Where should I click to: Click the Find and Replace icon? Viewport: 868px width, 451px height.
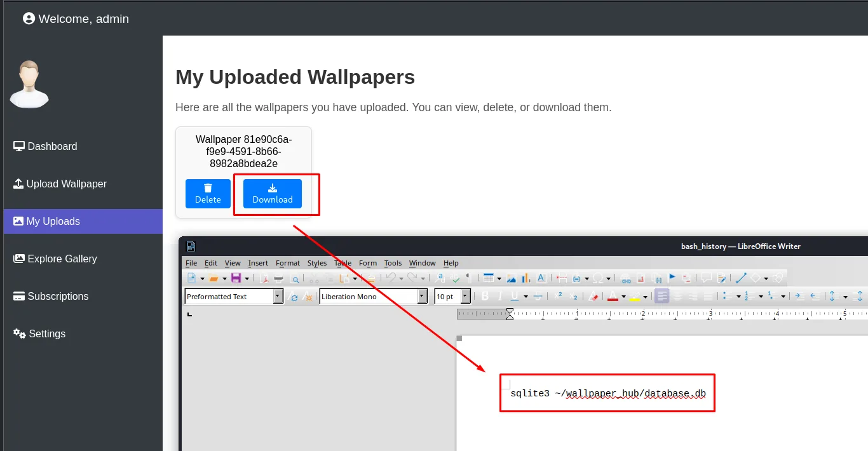pyautogui.click(x=438, y=278)
